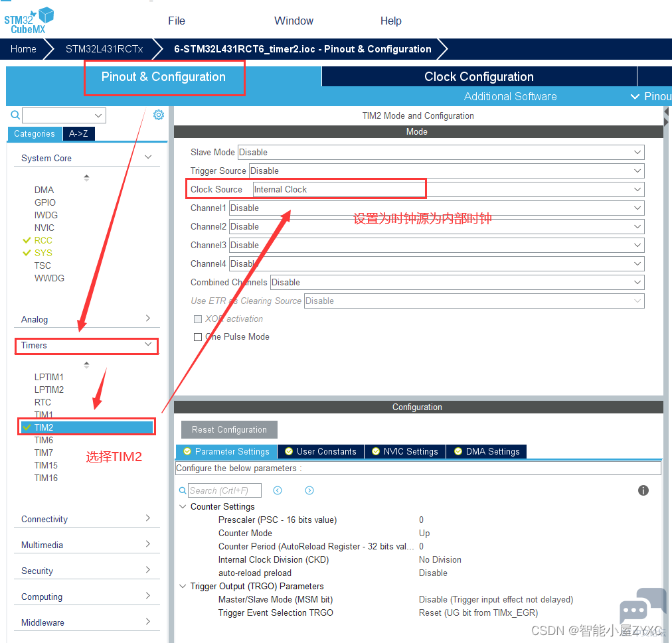
Task: Open the Combined Channels dropdown
Action: pos(458,282)
